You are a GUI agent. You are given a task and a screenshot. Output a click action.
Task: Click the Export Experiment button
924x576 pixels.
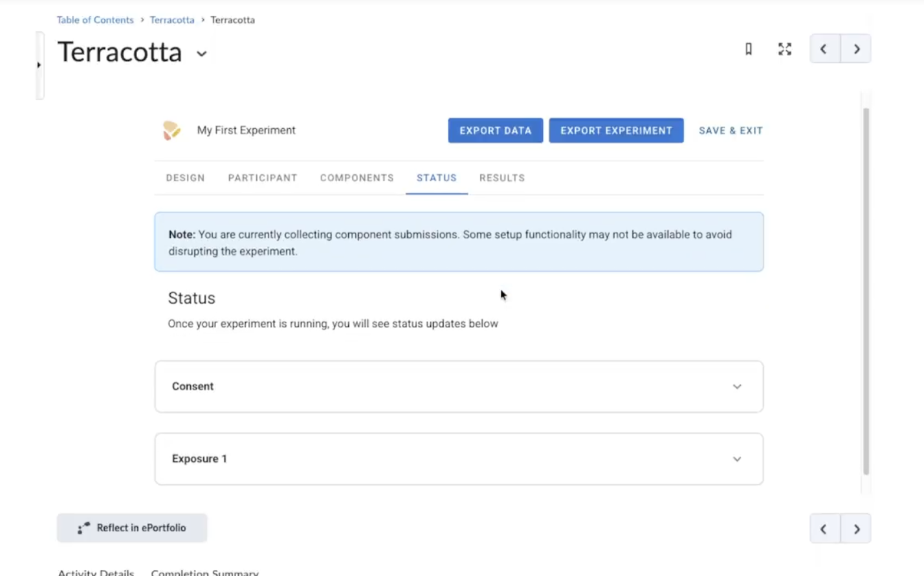616,131
